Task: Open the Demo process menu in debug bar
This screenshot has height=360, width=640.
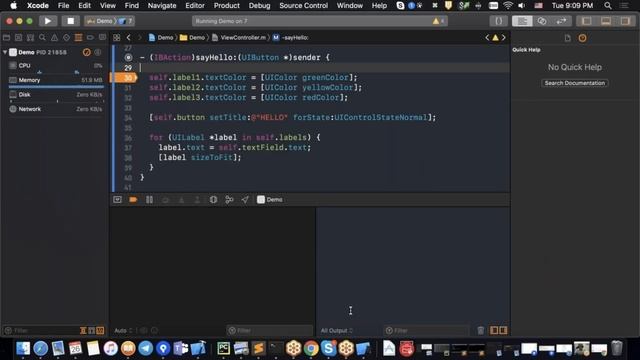Action: tap(270, 200)
